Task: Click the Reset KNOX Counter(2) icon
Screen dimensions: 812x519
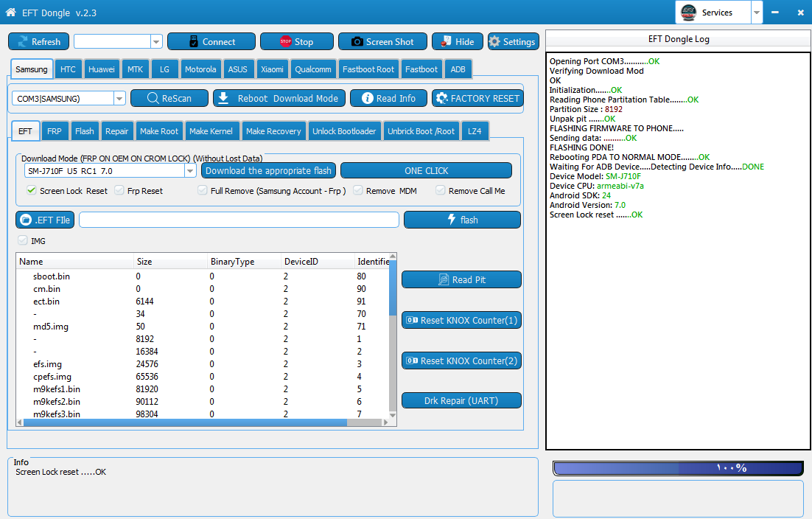Action: [412, 360]
